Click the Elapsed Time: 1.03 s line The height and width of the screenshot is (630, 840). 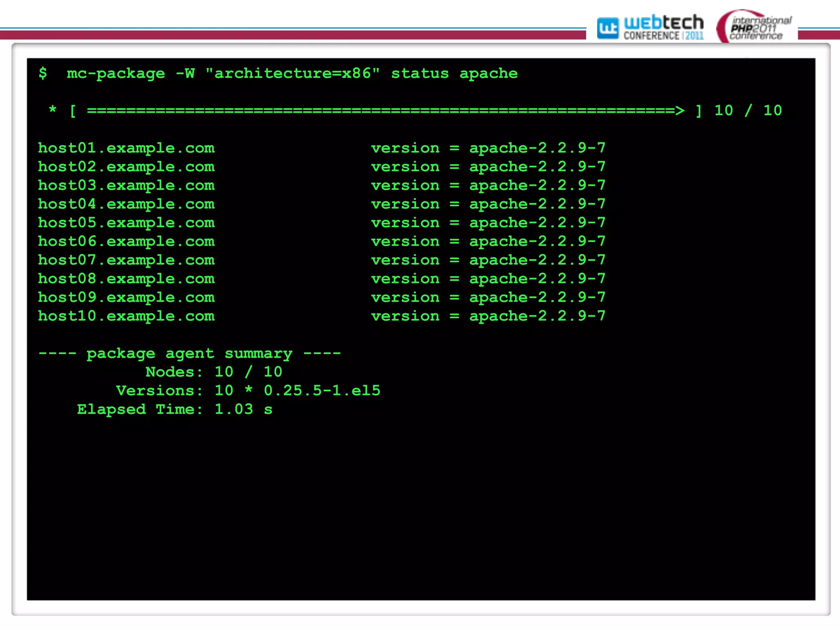(x=175, y=410)
